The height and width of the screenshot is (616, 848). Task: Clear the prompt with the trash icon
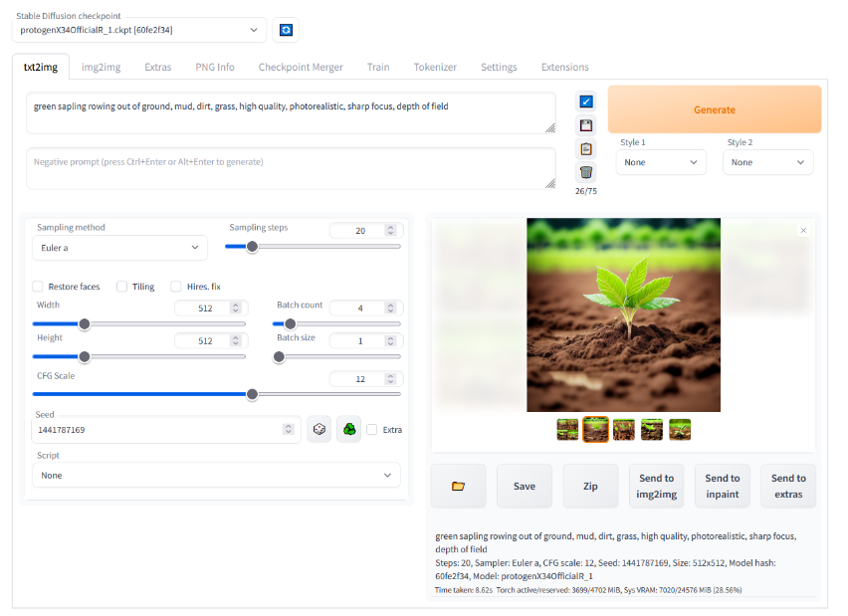click(585, 172)
